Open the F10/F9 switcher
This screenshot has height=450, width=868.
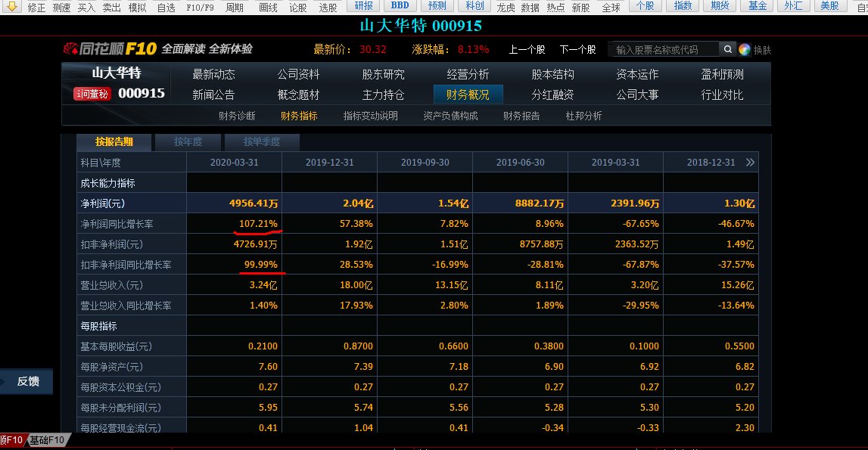(x=198, y=6)
